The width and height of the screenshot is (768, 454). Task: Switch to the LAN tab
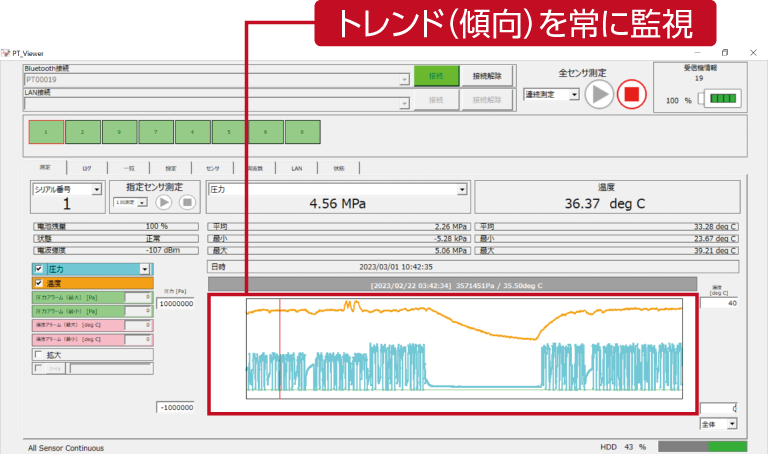[295, 169]
